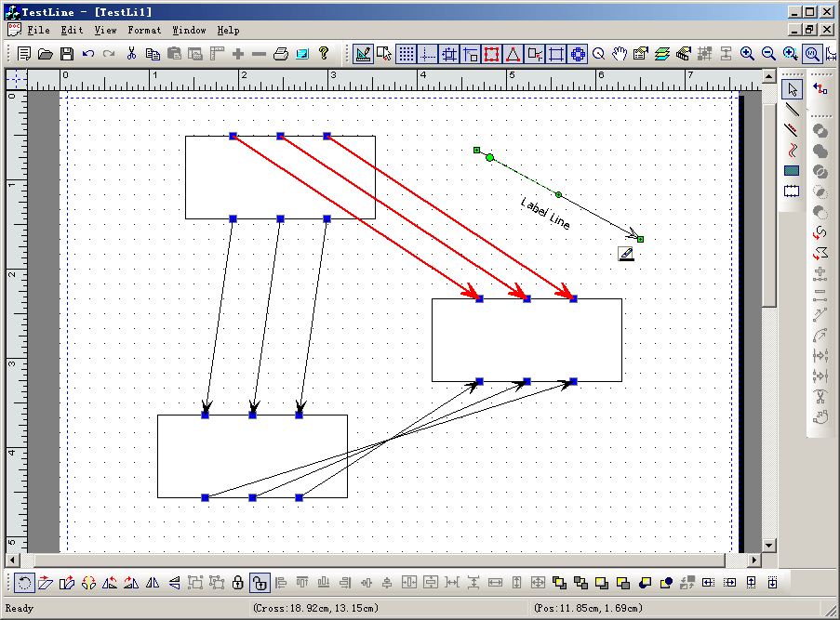840x620 pixels.
Task: Click the Print icon
Action: [x=281, y=54]
